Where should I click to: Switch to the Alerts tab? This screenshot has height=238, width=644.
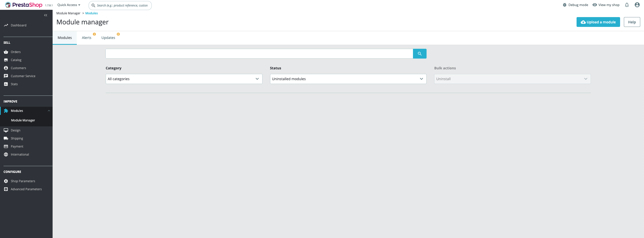click(87, 38)
